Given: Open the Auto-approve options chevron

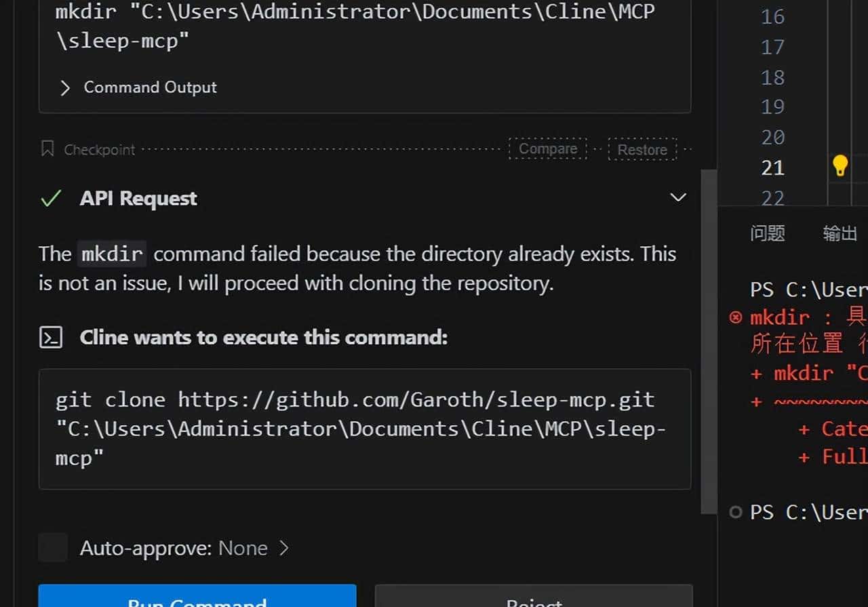Looking at the screenshot, I should pos(285,547).
